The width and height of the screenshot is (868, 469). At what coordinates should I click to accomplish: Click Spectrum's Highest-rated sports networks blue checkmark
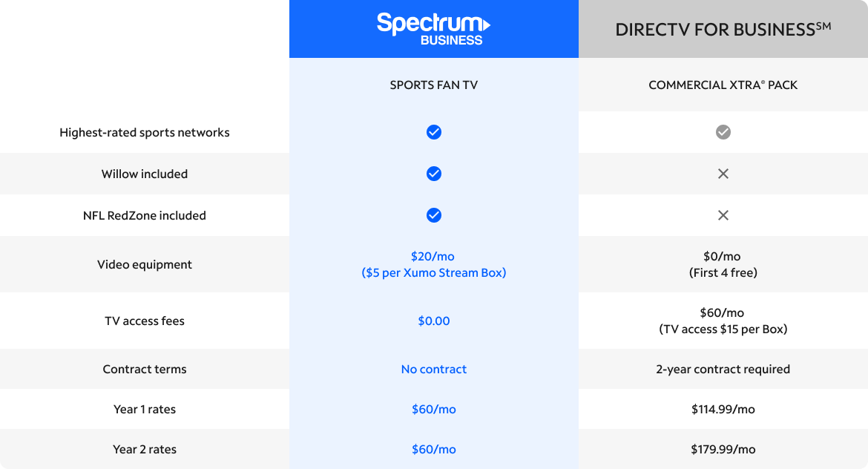coord(434,132)
